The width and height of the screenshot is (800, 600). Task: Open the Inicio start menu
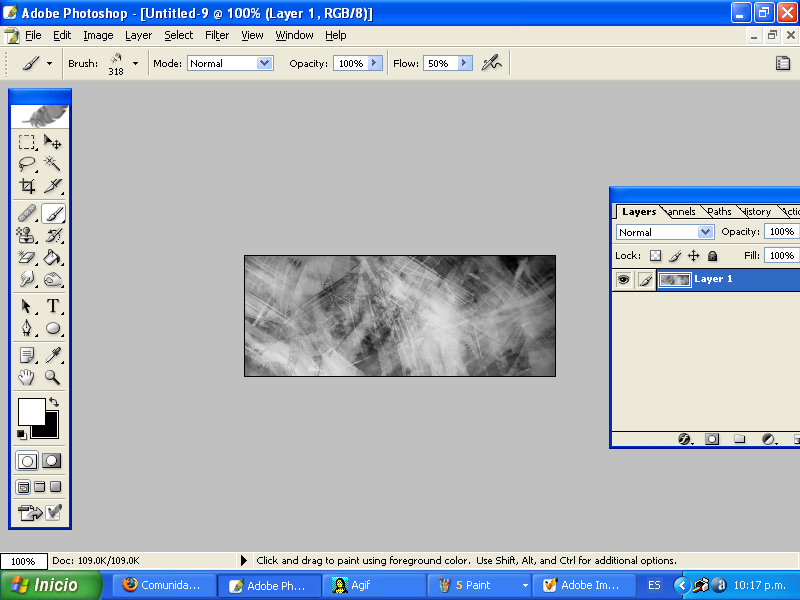tap(51, 585)
